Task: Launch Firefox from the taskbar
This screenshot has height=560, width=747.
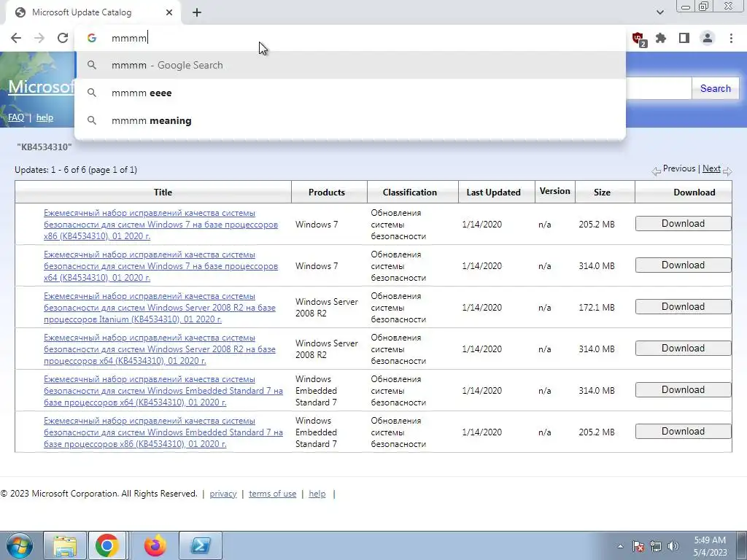Action: pyautogui.click(x=156, y=545)
